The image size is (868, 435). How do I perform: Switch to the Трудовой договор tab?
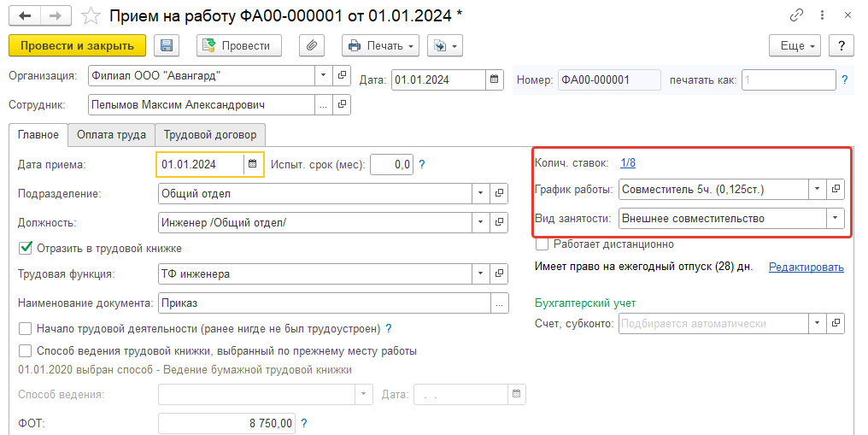pyautogui.click(x=210, y=134)
